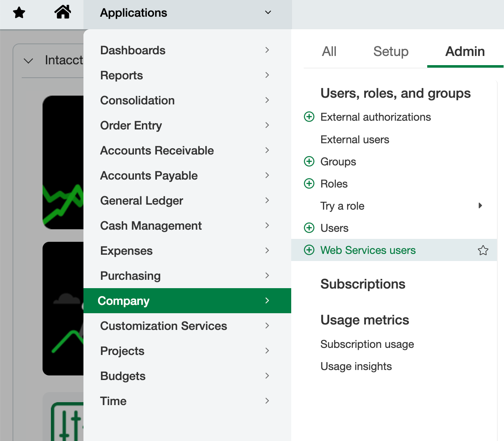Screen dimensions: 504x441
Task: Open the Subscription usage page
Action: click(x=367, y=344)
